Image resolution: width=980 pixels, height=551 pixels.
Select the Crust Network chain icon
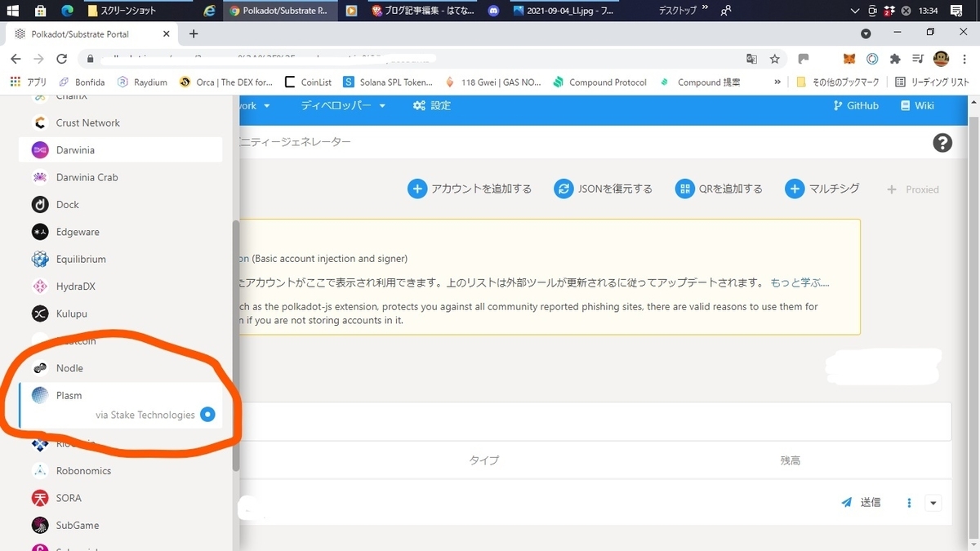40,123
